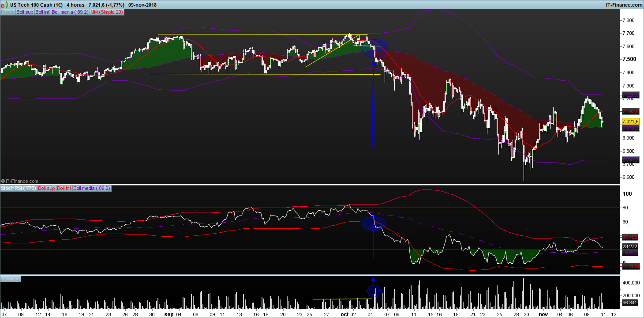Image resolution: width=644 pixels, height=318 pixels.
Task: Click the red 7.103,6 moving average price tag
Action: point(630,111)
